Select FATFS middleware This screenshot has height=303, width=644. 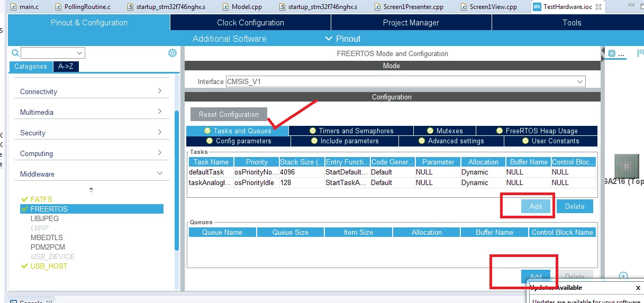(41, 199)
